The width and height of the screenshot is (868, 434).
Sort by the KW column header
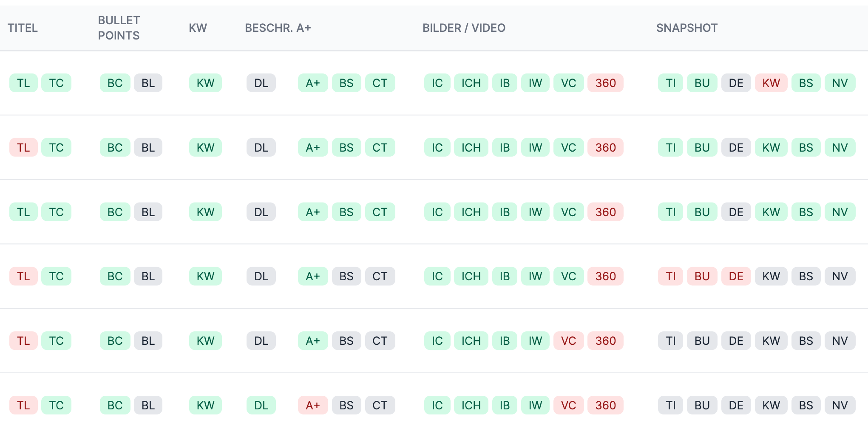click(x=198, y=28)
